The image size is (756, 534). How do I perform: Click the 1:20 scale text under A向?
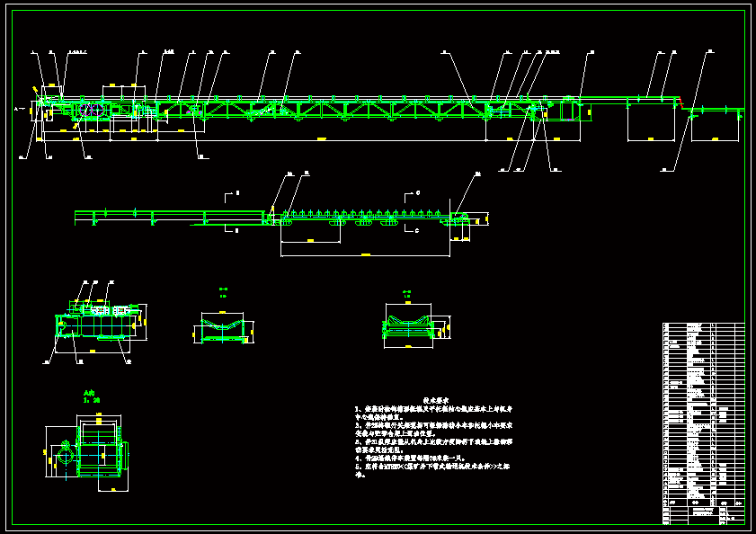(x=92, y=400)
